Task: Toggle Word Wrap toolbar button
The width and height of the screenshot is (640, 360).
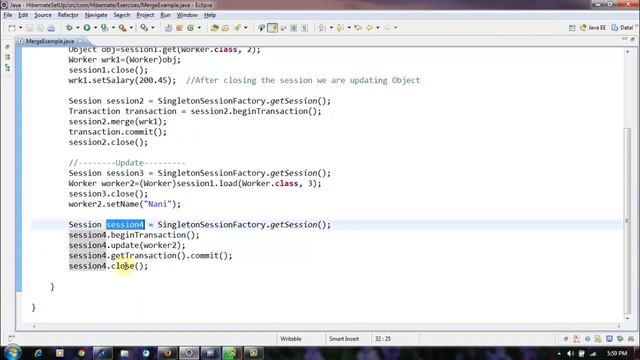Action: pos(283,28)
